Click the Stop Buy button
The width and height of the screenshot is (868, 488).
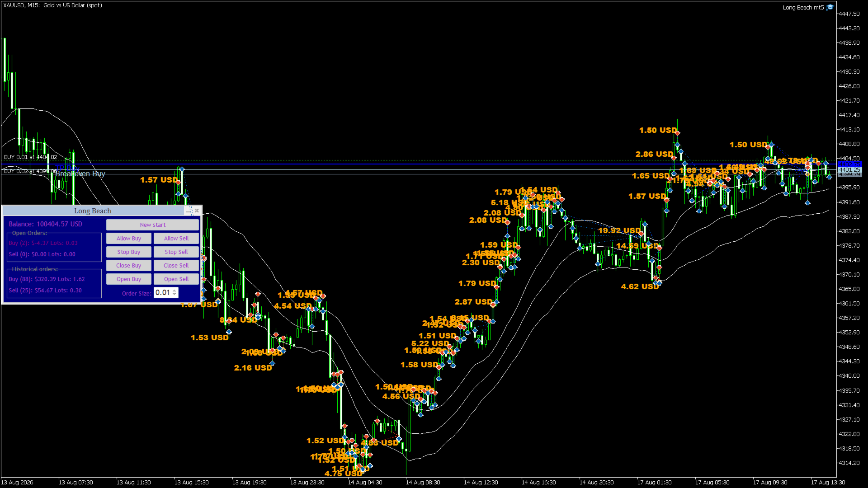129,252
